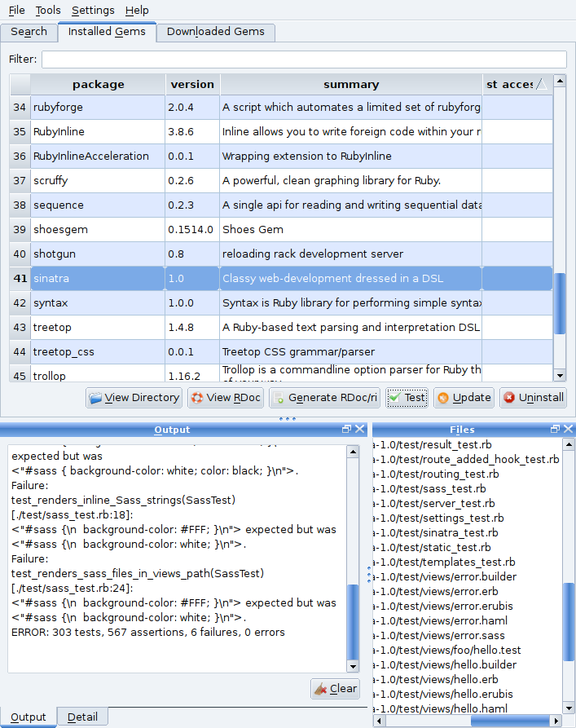Switch to Downloaded Gems tab

pos(216,32)
